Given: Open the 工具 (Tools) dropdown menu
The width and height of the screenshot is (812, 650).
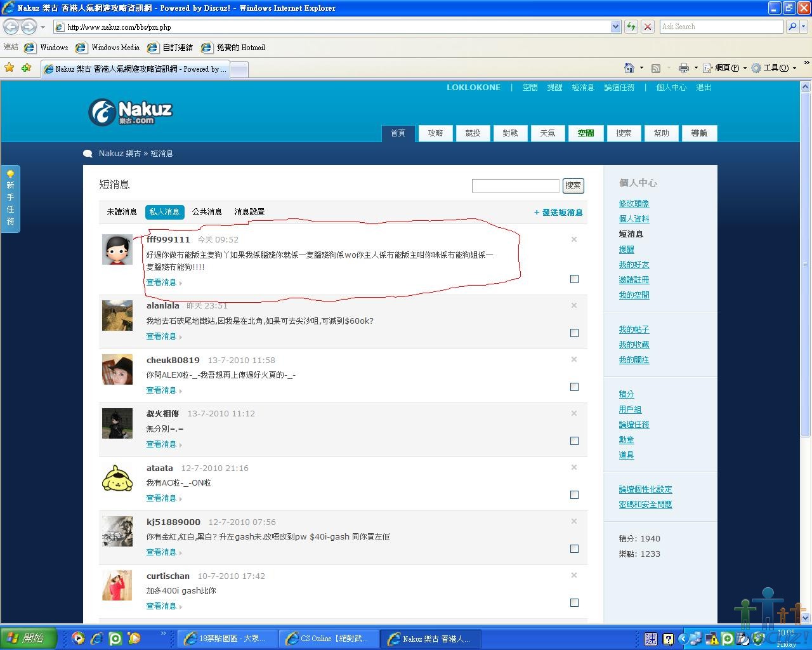Looking at the screenshot, I should (x=773, y=68).
